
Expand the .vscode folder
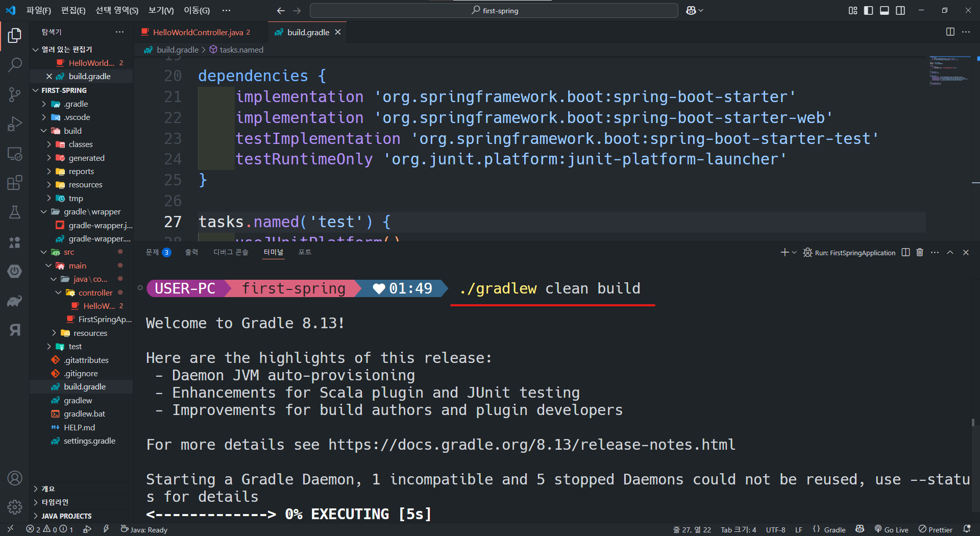tap(77, 117)
